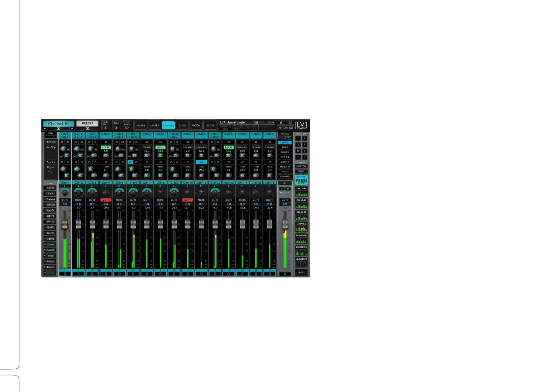Click the Chn 7 preamp gain knob
The width and height of the screenshot is (554, 392).
click(x=147, y=155)
